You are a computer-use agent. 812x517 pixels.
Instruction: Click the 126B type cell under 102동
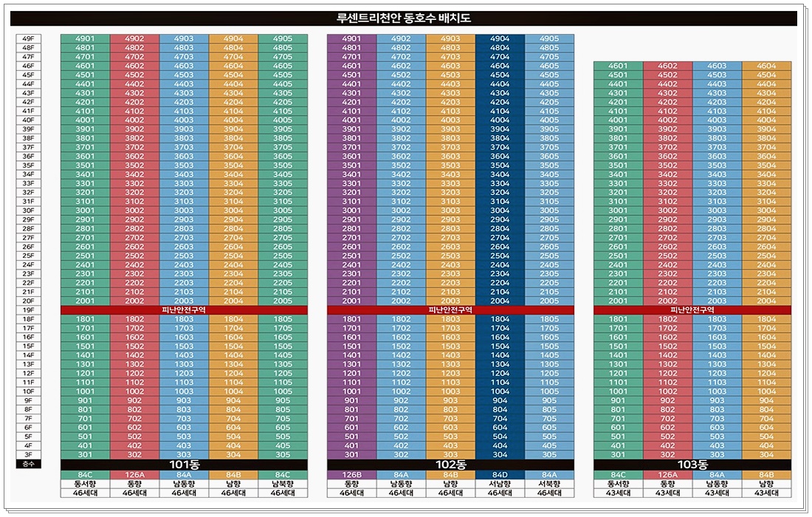(351, 474)
